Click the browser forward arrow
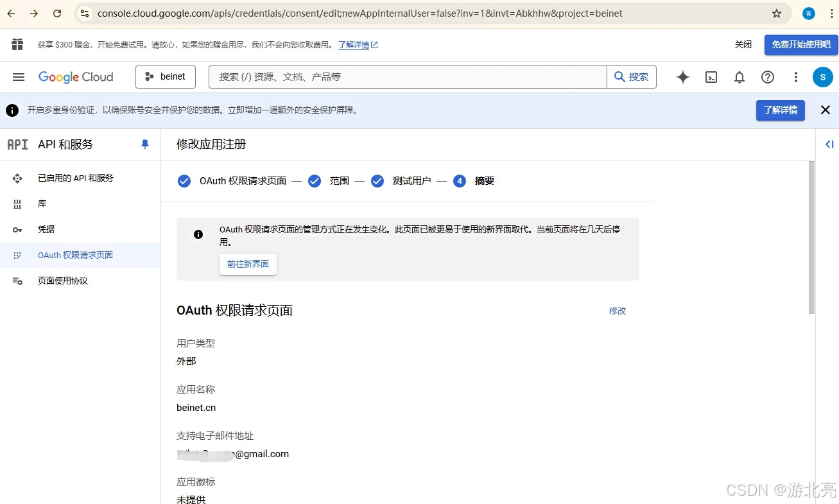 pos(34,13)
